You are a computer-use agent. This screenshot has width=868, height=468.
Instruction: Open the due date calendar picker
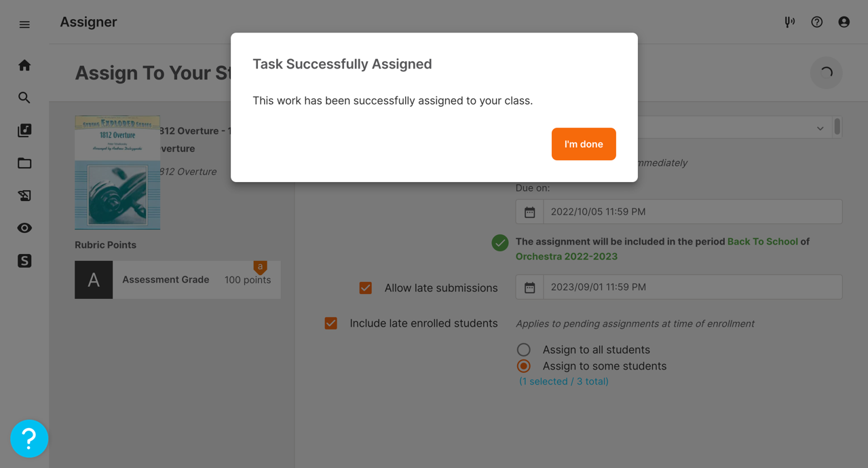530,212
